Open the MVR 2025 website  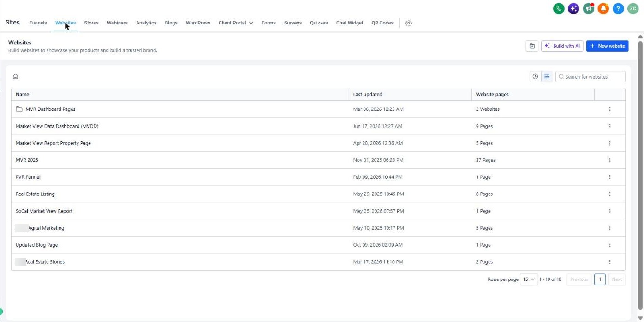click(27, 160)
